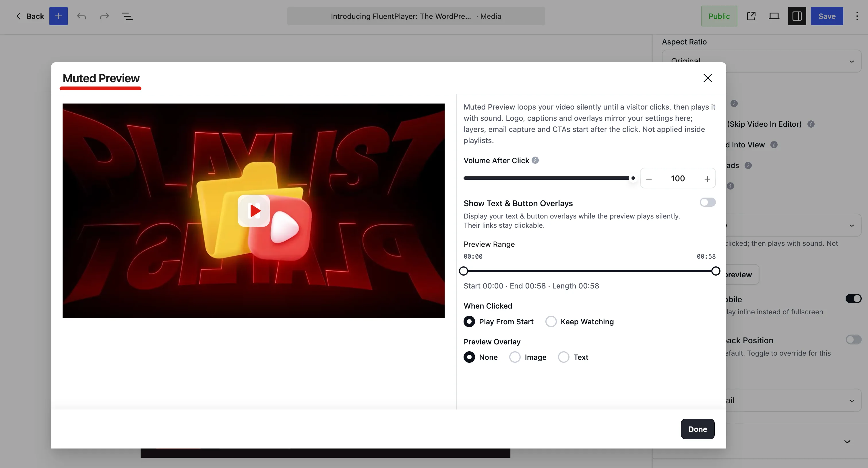Screen dimensions: 868x468
Task: Open the dropdown ending in 'ail'
Action: click(x=794, y=400)
